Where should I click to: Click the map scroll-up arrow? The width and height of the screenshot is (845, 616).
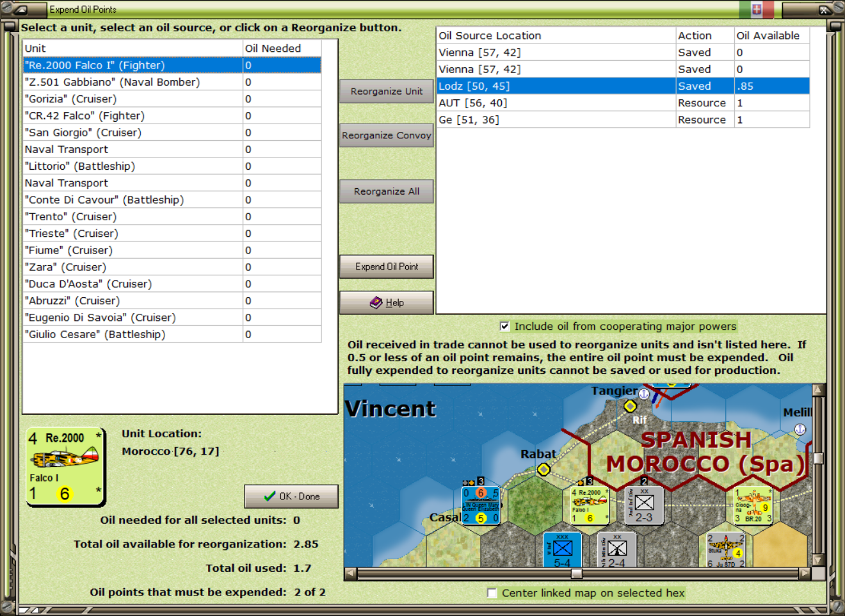818,390
